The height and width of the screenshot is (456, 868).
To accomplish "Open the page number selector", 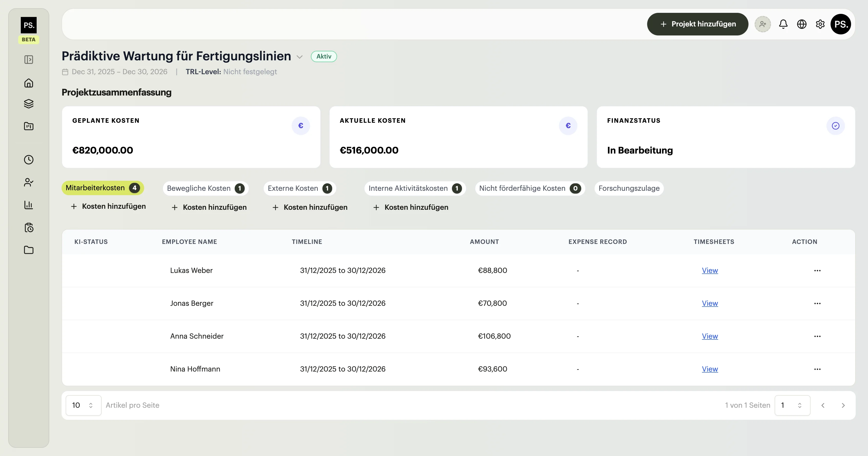I will [x=792, y=405].
